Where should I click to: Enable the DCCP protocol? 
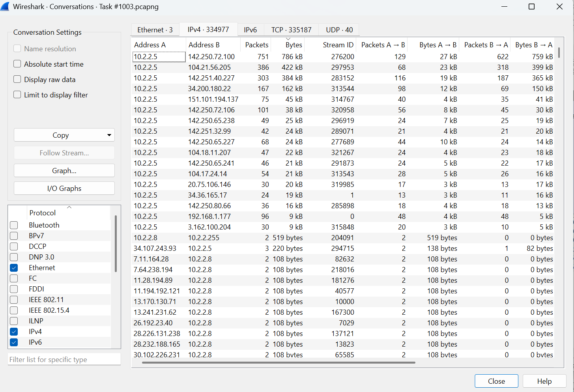click(14, 246)
